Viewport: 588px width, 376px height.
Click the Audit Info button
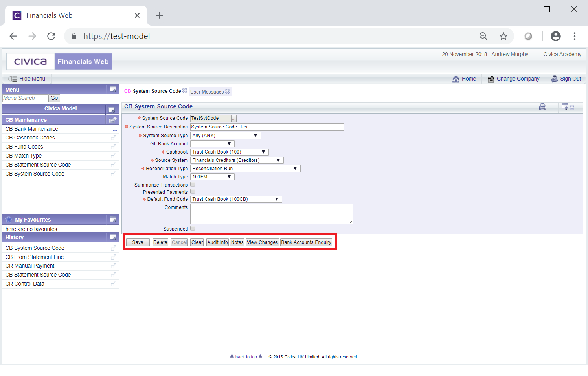click(x=218, y=242)
